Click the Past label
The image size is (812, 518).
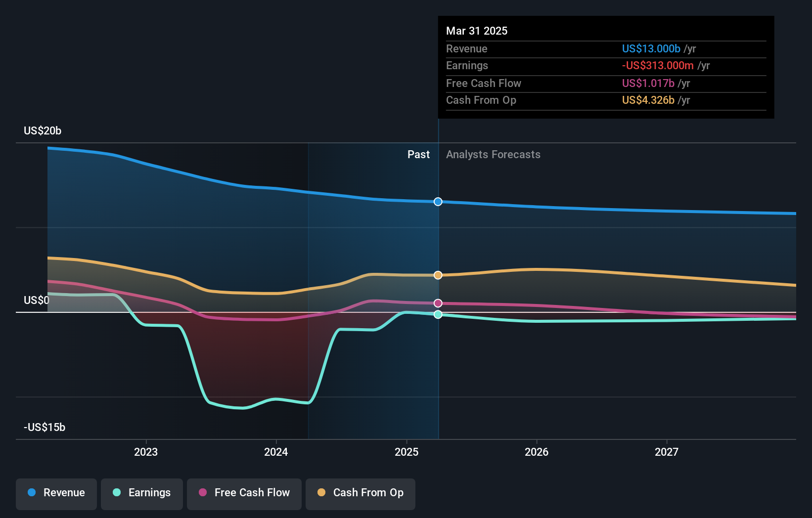coord(418,154)
